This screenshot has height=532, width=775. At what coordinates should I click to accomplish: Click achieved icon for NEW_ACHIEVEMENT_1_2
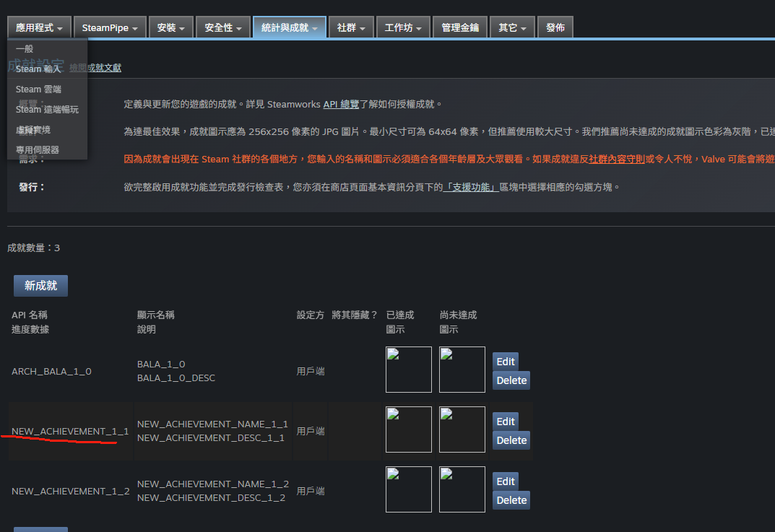[409, 489]
